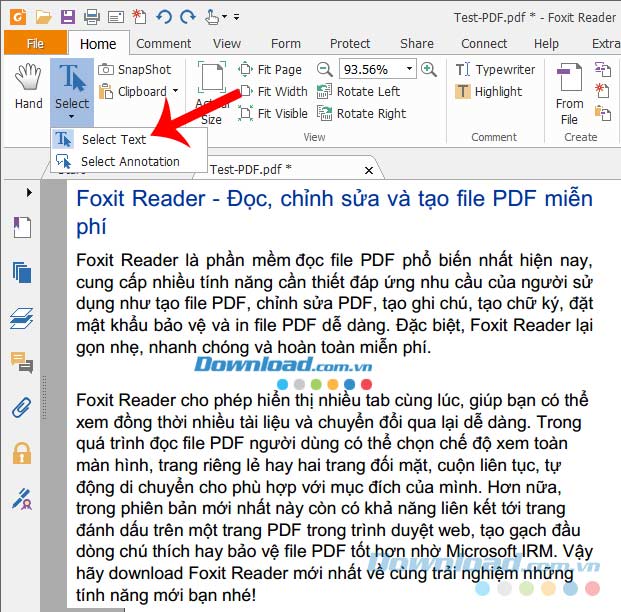
Task: Choose Fit Visible view
Action: coord(273,114)
